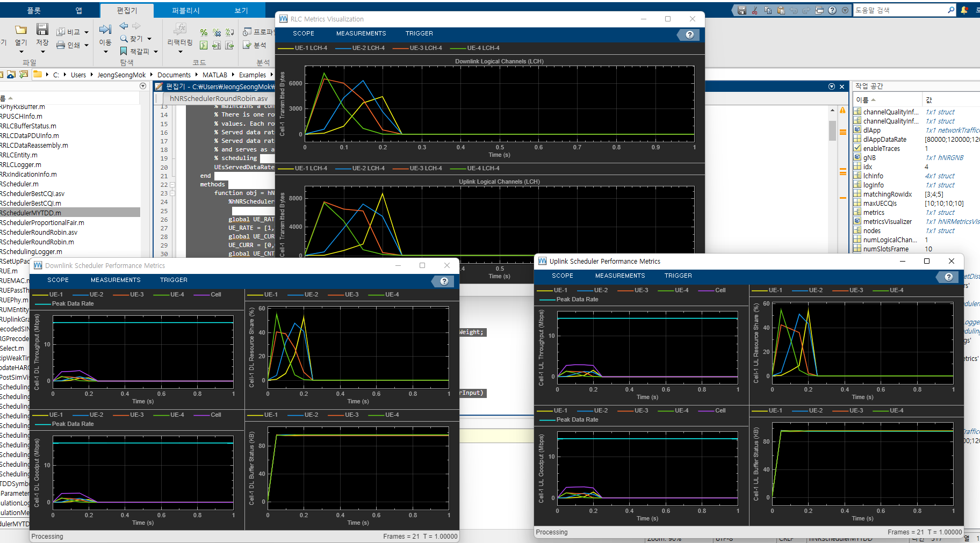Navigate to MATLAB folder in the address path
Screen dimensions: 980x543
coord(214,75)
